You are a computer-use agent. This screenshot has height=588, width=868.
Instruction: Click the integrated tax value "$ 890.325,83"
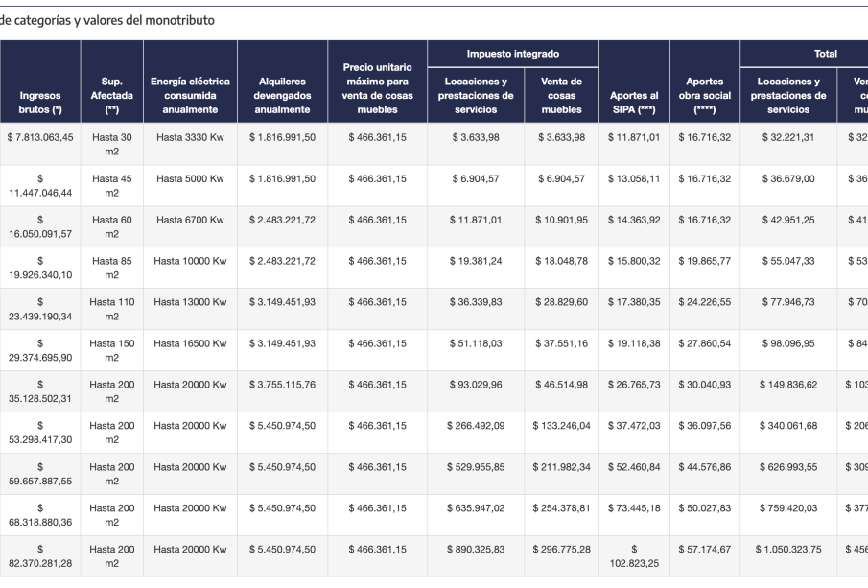point(476,549)
